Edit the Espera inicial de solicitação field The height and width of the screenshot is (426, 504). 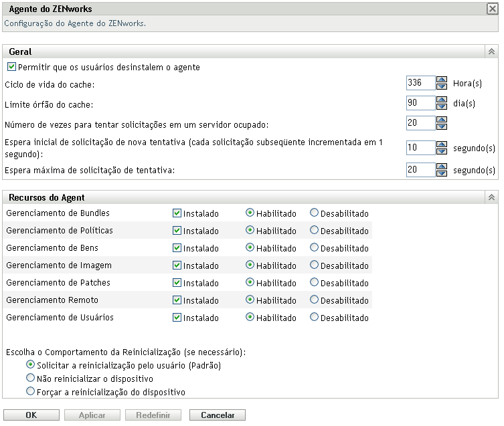pos(421,147)
